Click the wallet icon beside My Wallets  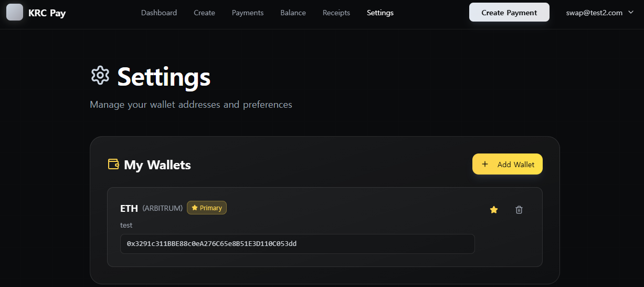[x=113, y=164]
